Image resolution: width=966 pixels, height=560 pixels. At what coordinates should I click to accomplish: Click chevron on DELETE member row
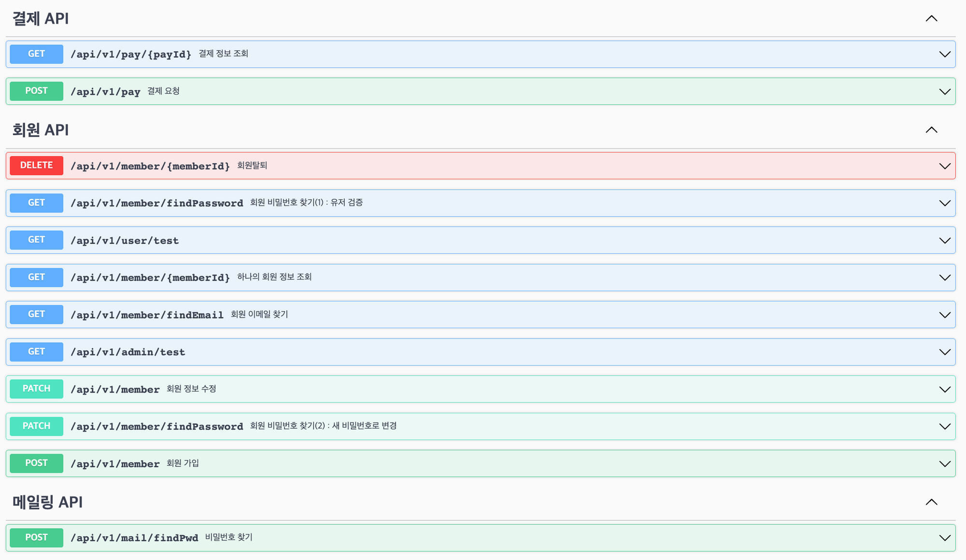(944, 166)
